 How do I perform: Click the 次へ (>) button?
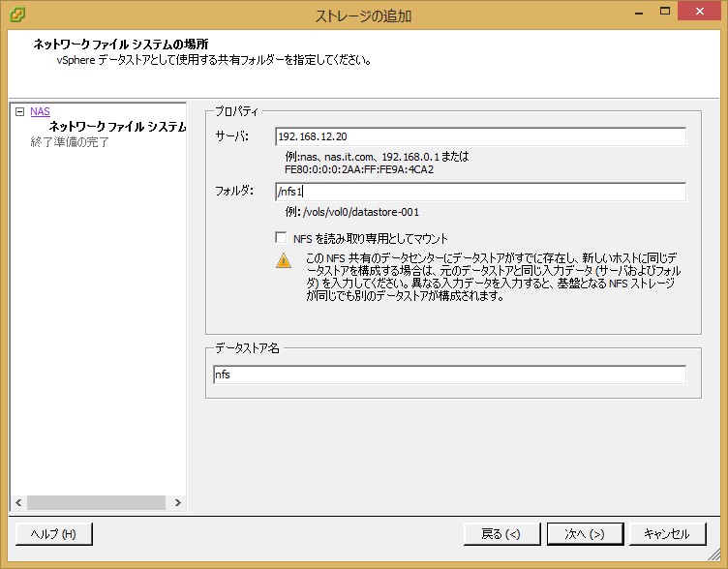click(x=585, y=534)
